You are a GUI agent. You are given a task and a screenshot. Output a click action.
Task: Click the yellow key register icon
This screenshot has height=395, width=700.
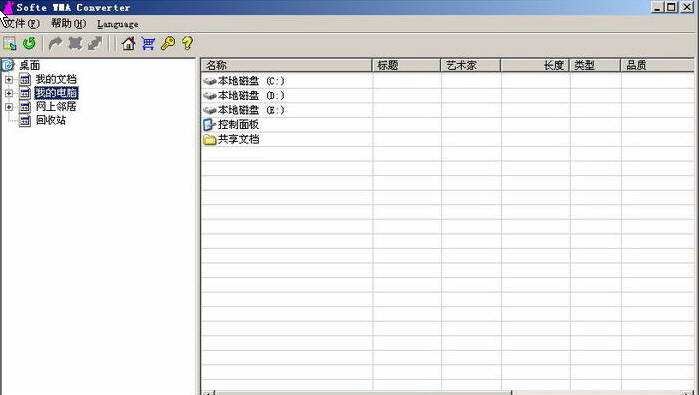click(x=168, y=43)
